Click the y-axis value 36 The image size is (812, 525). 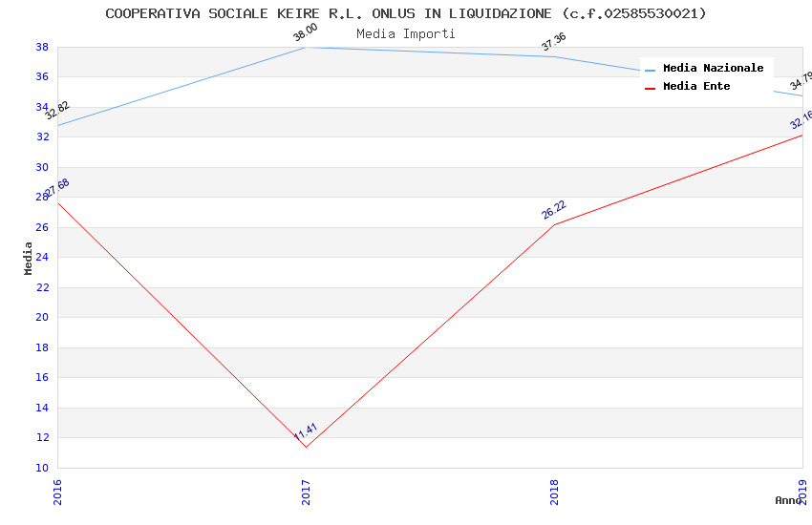[42, 76]
